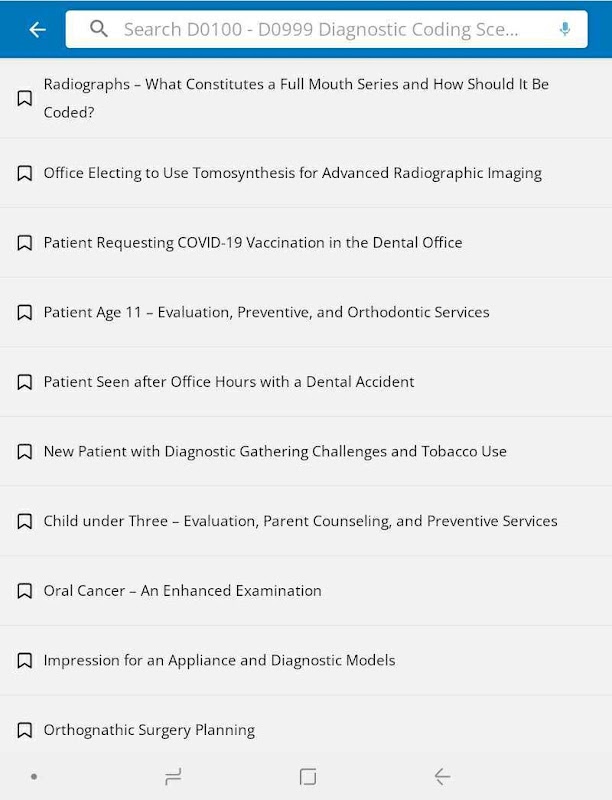Bookmark the Tobacco Use new patient scenario
Image resolution: width=612 pixels, height=800 pixels.
click(x=24, y=452)
